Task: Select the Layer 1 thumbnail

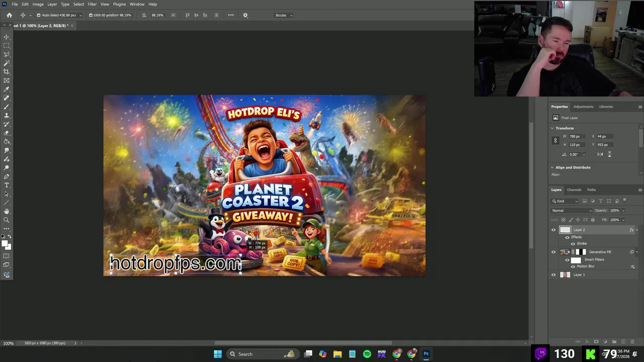Action: tap(565, 275)
